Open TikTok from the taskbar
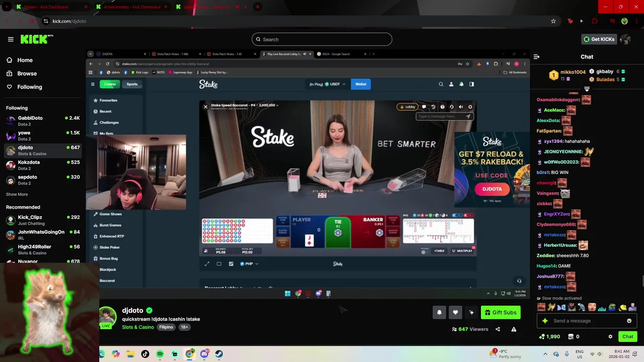Viewport: 644px width, 362px height. (x=145, y=354)
